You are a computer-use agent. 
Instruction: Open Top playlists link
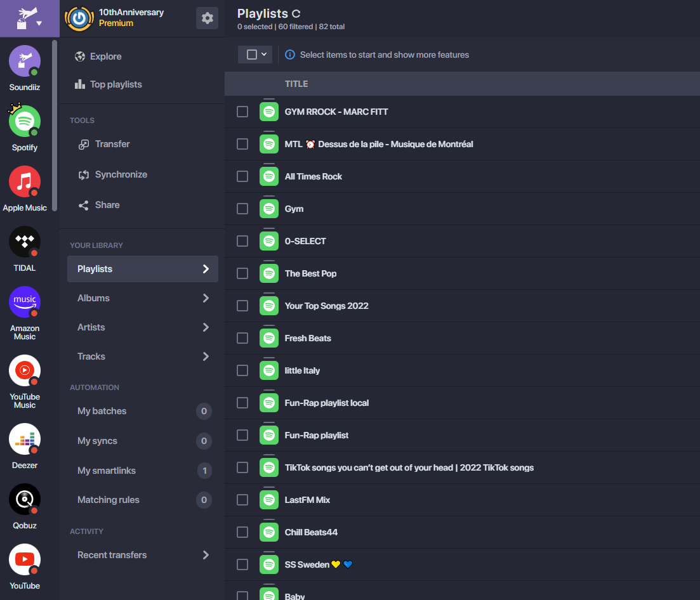click(x=116, y=84)
